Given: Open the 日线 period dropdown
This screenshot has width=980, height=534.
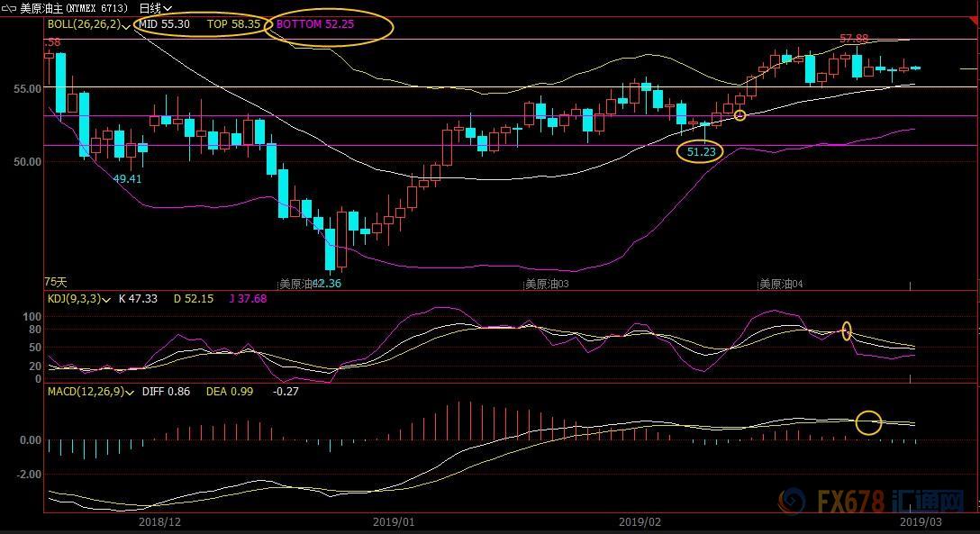Looking at the screenshot, I should pos(155,8).
